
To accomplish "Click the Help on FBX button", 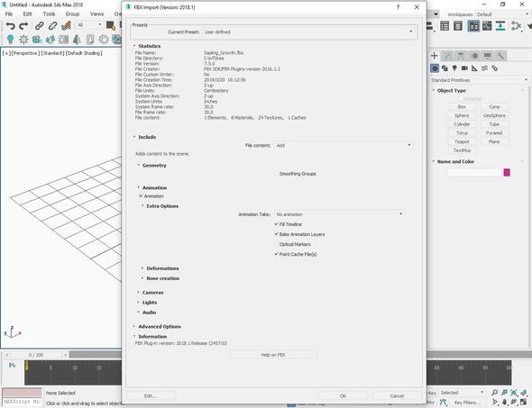I will pos(273,355).
